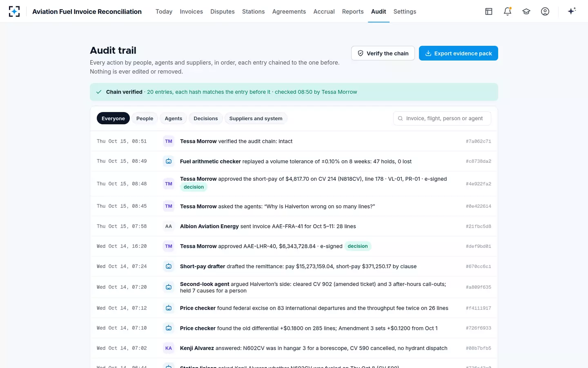Open the Disputes tab
This screenshot has height=368, width=588.
coord(223,11)
